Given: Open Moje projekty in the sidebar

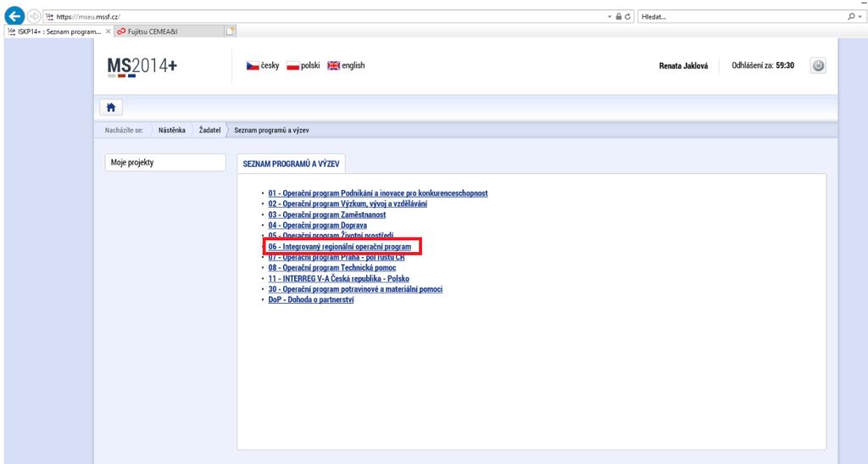Looking at the screenshot, I should point(165,162).
